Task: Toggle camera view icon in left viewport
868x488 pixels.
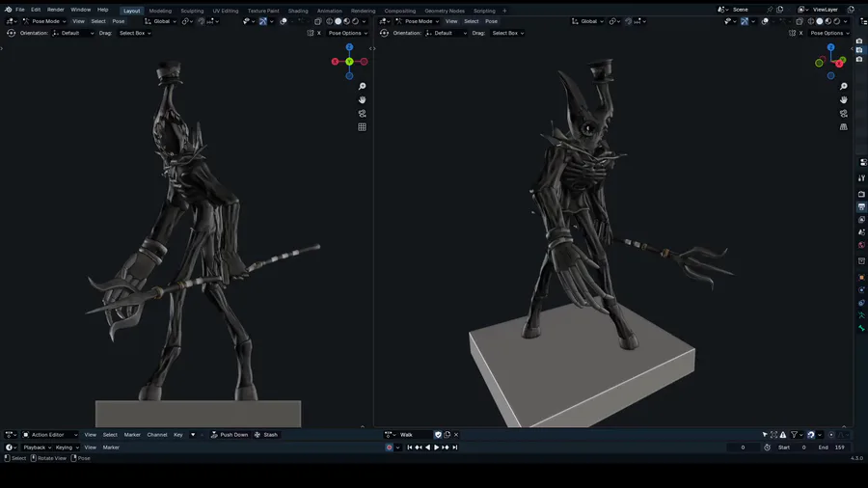Action: pyautogui.click(x=362, y=114)
